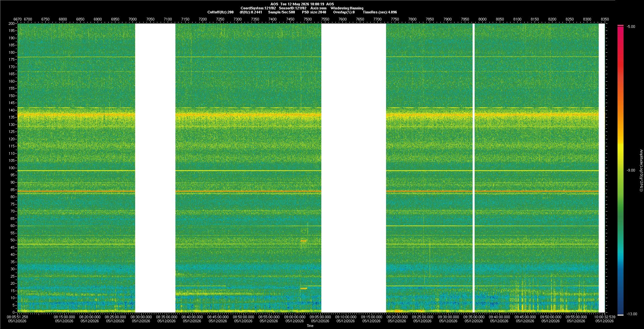The image size is (644, 329).
Task: Select the Cutoff(Hz):200 header text
Action: tap(220, 12)
